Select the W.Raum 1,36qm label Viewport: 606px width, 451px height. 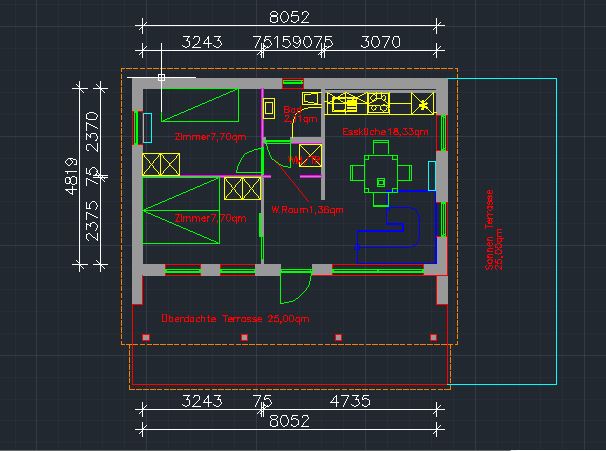[307, 210]
